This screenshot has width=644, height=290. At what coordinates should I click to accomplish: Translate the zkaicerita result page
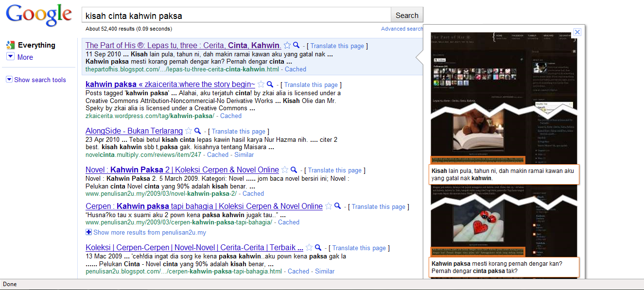pos(311,85)
